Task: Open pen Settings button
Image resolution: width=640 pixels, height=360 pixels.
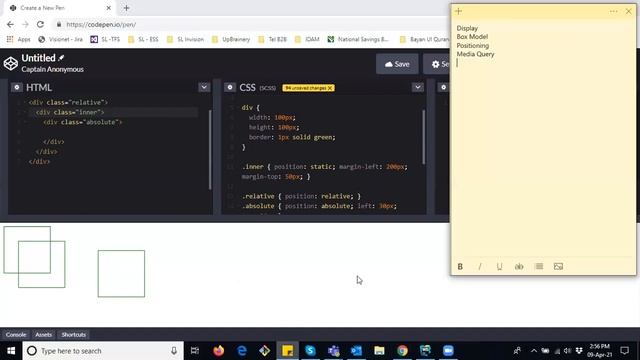Action: pos(437,64)
